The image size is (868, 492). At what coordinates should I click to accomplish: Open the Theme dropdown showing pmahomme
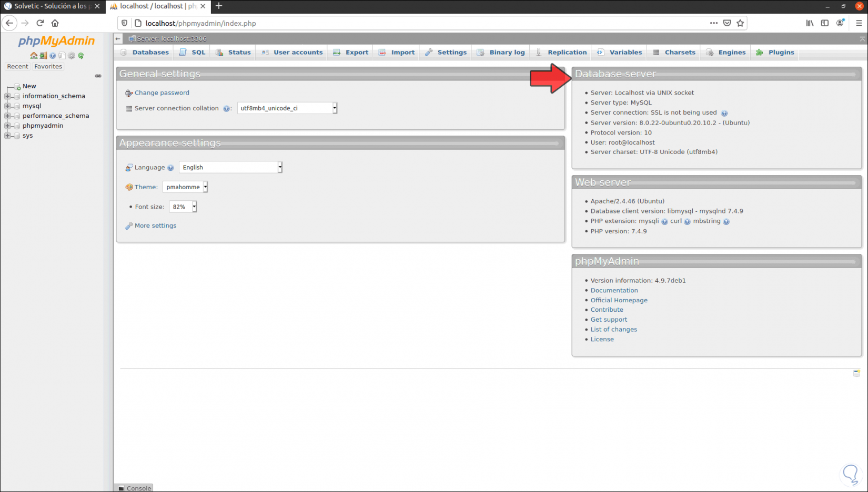(x=185, y=187)
